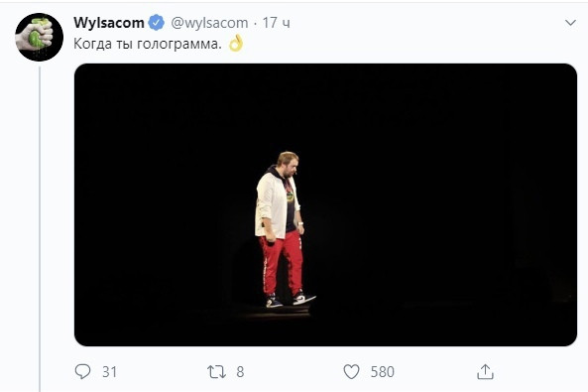Screen dimensions: 588x392
Task: Click the like count 580
Action: coord(382,372)
